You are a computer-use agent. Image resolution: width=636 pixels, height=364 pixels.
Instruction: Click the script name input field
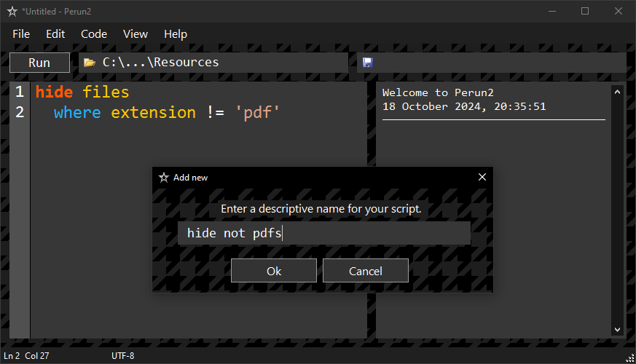(324, 233)
